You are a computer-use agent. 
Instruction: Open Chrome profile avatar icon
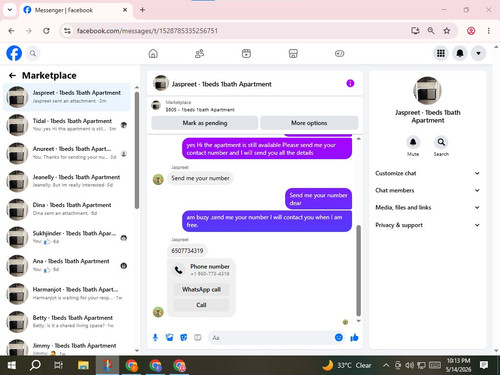tap(471, 31)
